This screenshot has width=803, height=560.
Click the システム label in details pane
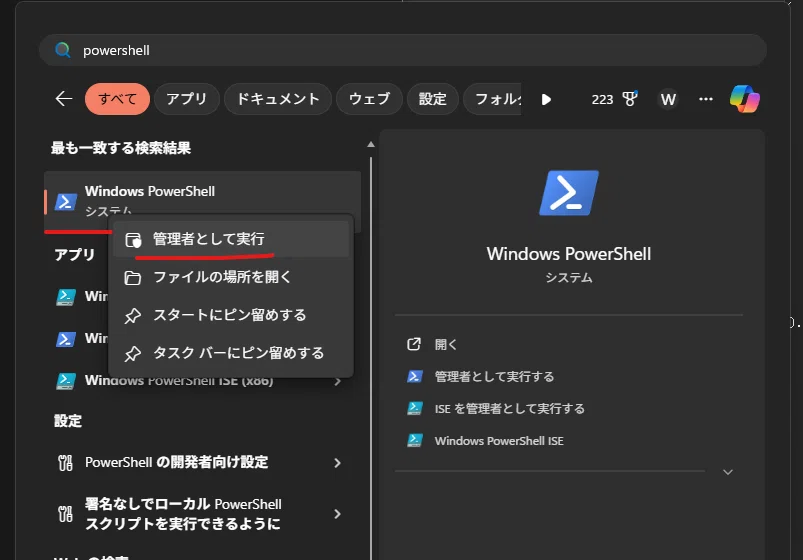click(569, 278)
